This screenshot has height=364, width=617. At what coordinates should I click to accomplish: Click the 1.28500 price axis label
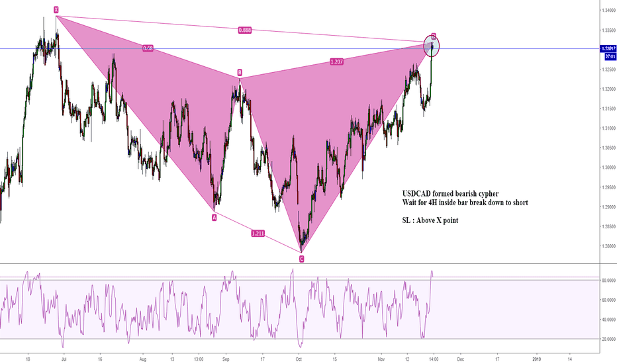click(x=608, y=226)
